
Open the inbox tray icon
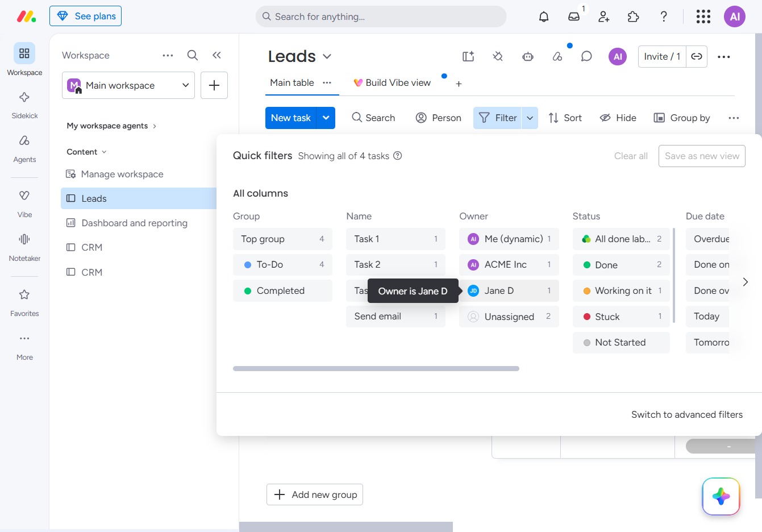[x=574, y=16]
